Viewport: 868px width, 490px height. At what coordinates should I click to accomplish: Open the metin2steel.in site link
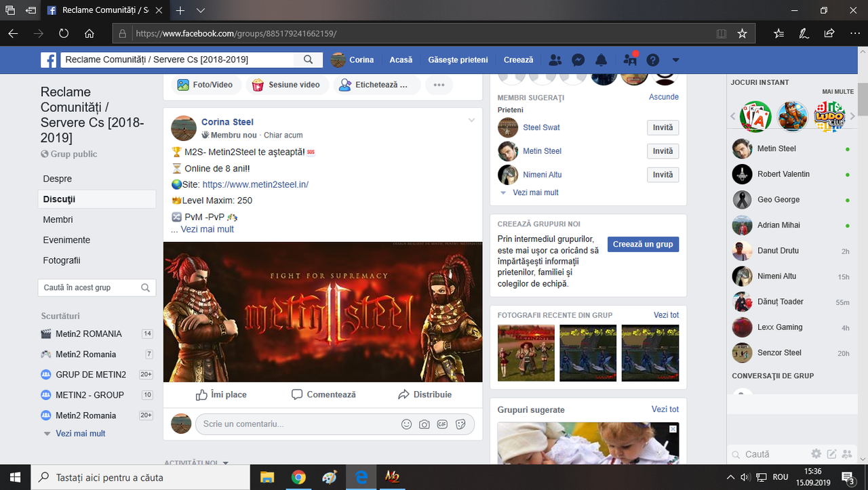coord(256,184)
